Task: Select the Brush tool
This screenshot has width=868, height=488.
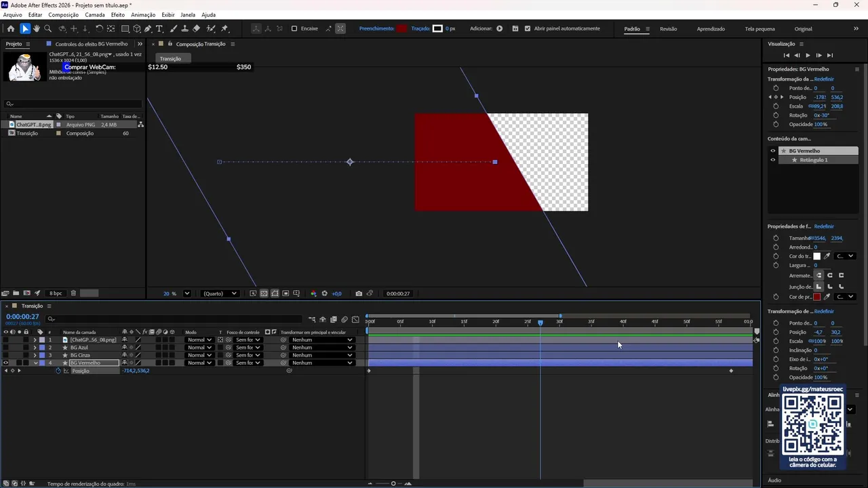Action: pyautogui.click(x=174, y=28)
